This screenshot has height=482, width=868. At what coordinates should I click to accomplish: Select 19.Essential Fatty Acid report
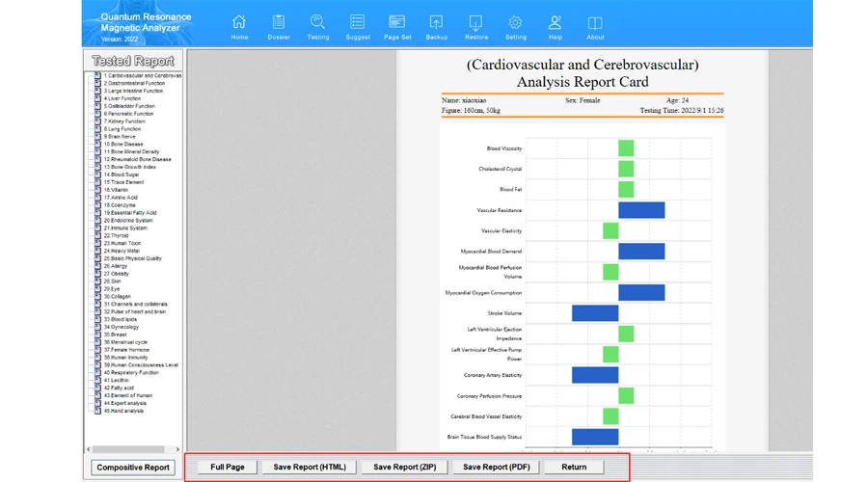(130, 212)
